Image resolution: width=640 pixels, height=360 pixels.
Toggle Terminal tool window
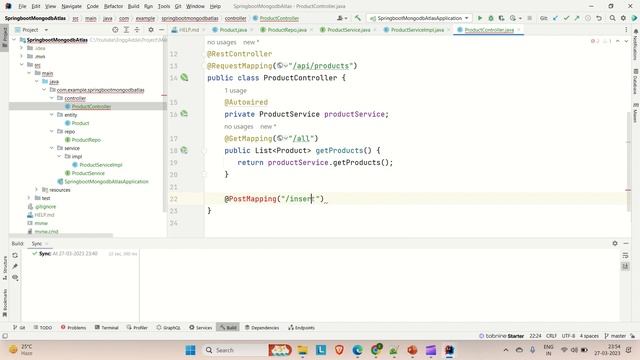coord(107,327)
